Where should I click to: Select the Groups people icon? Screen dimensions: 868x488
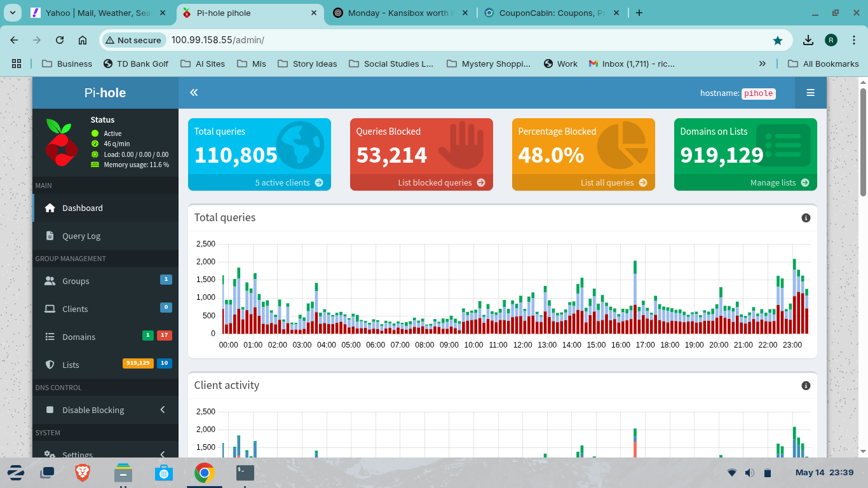click(x=50, y=281)
